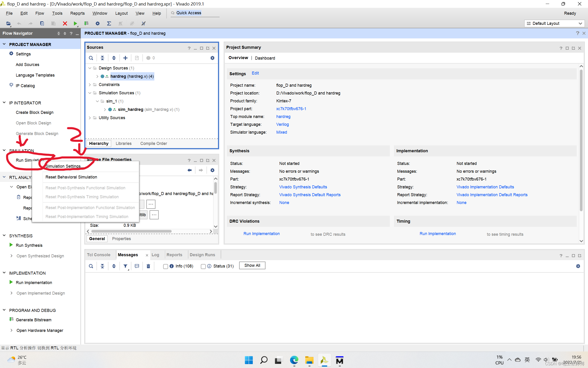The image size is (588, 368).
Task: Click Add Sources in Flow Navigator
Action: 28,64
